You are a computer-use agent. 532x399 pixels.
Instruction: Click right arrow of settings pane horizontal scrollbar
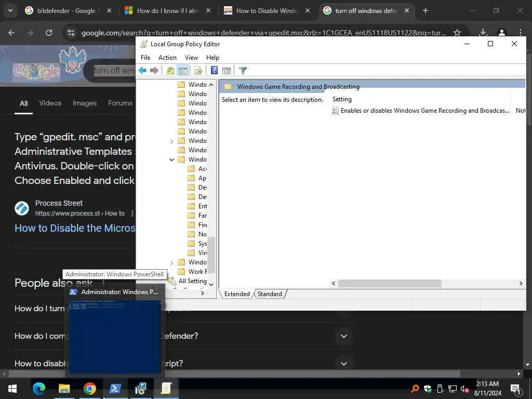pos(521,283)
